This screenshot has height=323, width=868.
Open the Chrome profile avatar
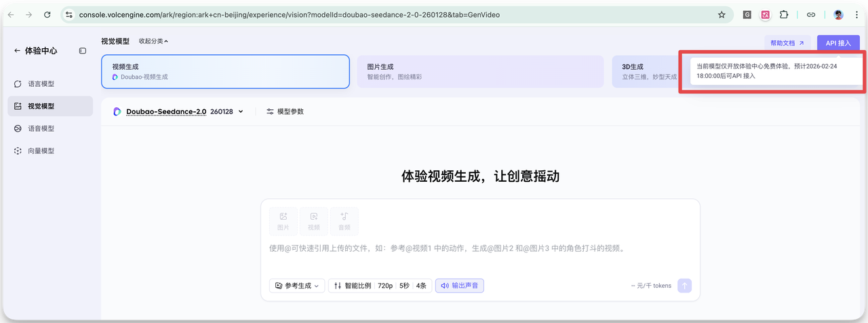coord(838,14)
